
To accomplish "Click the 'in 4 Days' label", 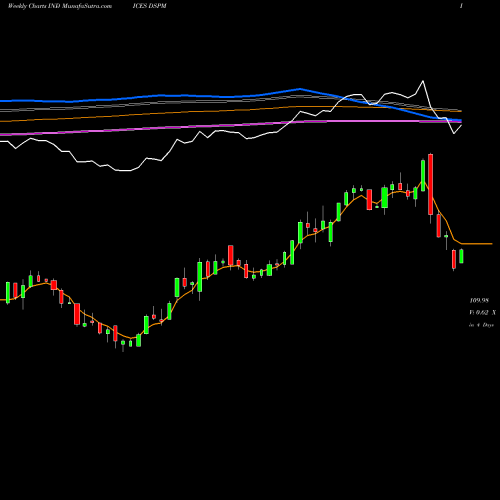I will (x=481, y=325).
